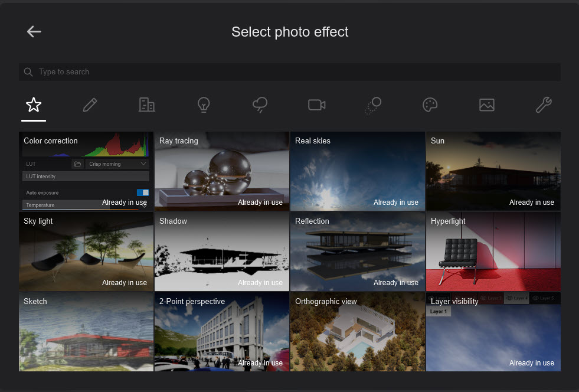Select the Ray tracing effect

(222, 171)
